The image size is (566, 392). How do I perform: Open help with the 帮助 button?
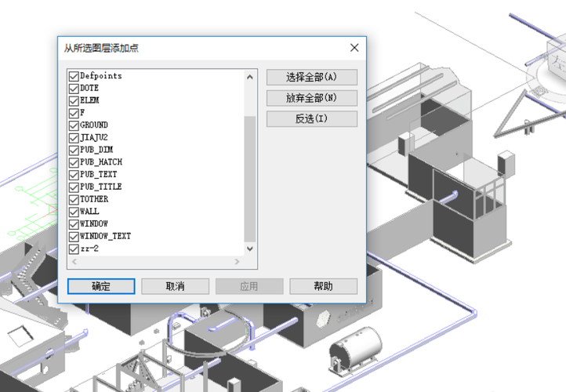(x=324, y=286)
